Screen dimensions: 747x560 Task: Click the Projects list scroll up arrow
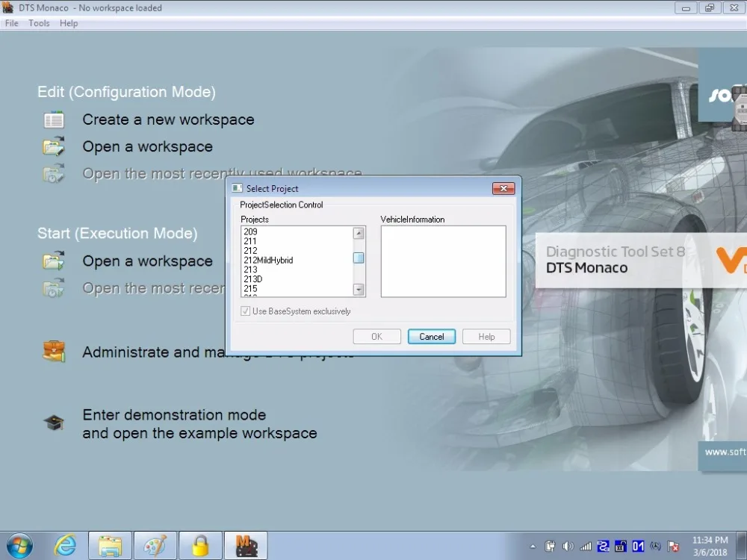pyautogui.click(x=359, y=233)
